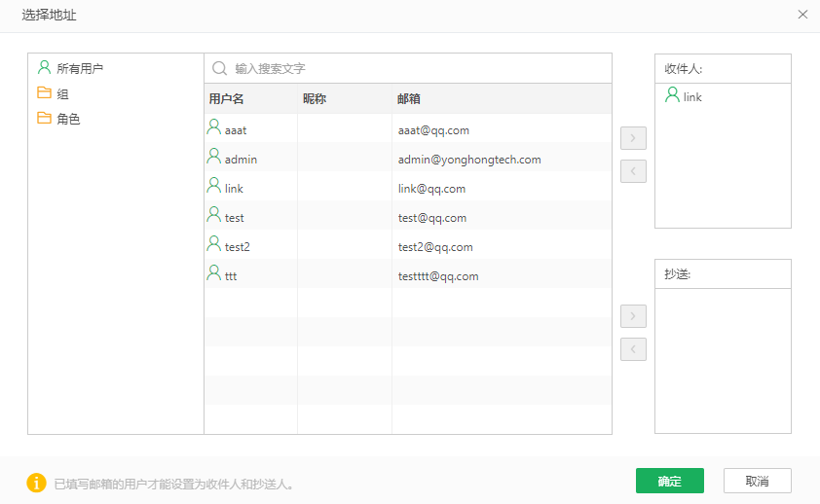Viewport: 820px width, 504px height.
Task: Select the username aaat
Action: (x=236, y=130)
